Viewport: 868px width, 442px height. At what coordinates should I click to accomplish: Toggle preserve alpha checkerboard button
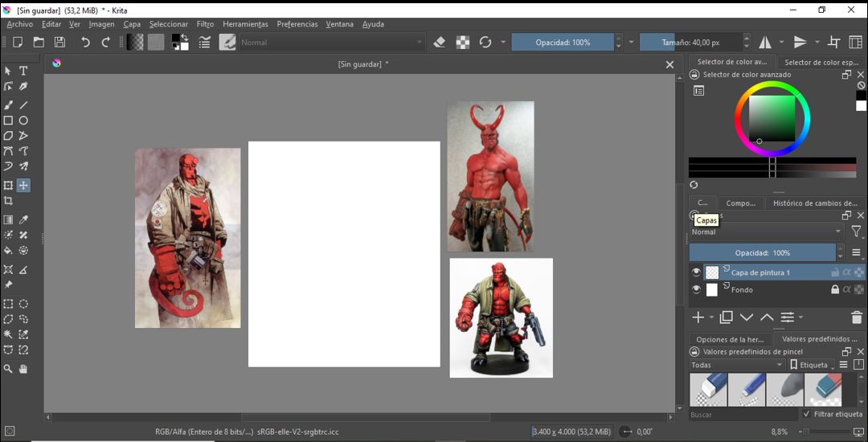point(463,42)
